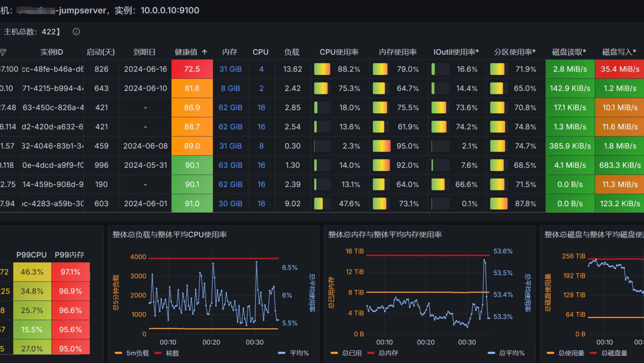Image resolution: width=644 pixels, height=363 pixels.
Task: Click the 内存 column header
Action: click(x=230, y=52)
